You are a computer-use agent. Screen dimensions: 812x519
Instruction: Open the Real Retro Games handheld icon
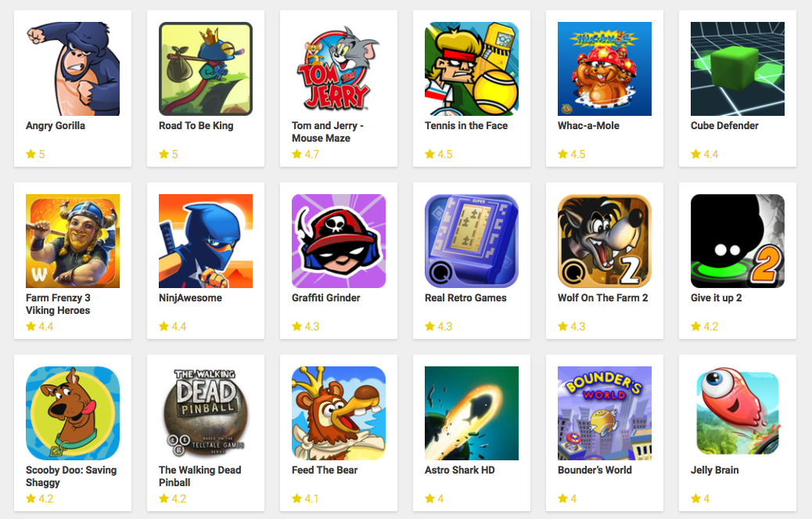click(x=472, y=241)
